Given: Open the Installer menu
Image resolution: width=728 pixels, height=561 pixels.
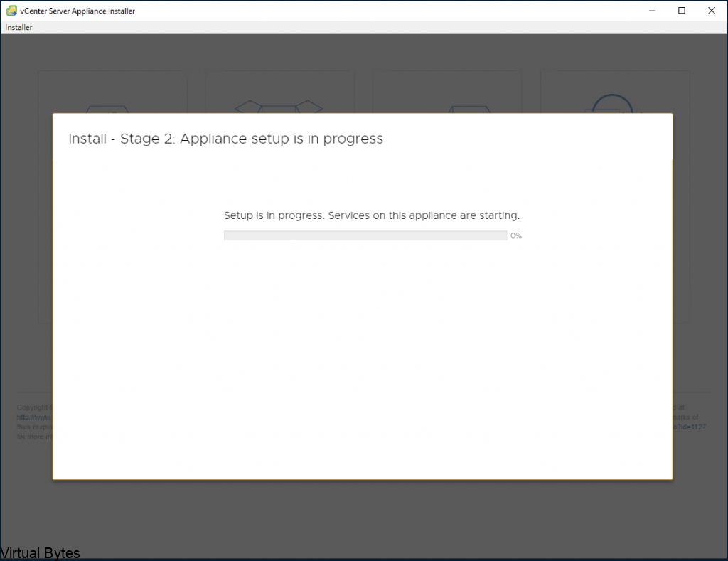Looking at the screenshot, I should click(x=18, y=28).
